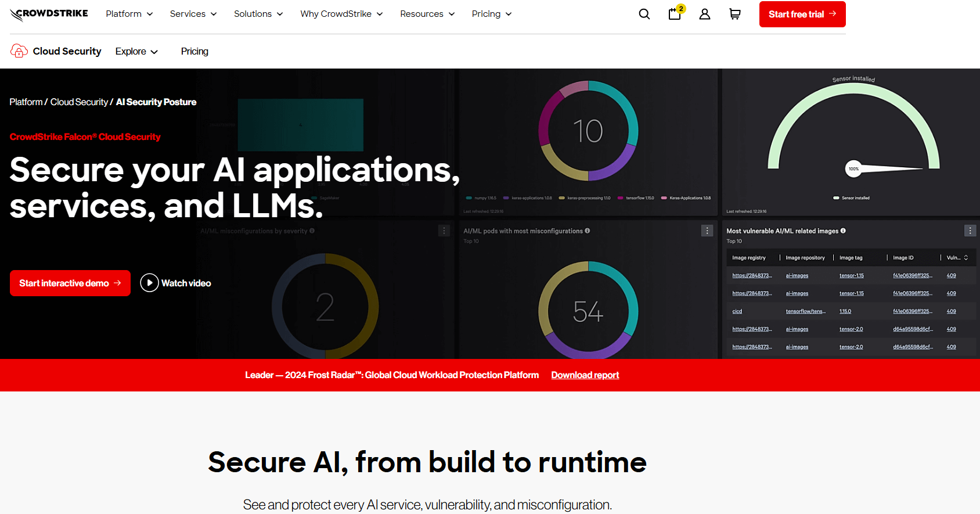Click the Image ID column header

pos(903,258)
